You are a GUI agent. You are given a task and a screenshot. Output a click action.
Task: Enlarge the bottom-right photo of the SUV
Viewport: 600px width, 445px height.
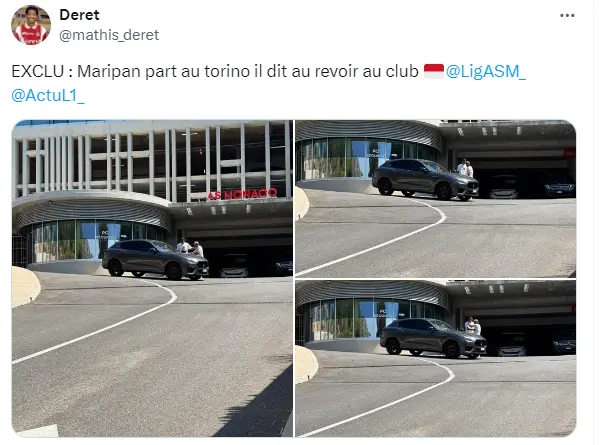pyautogui.click(x=435, y=358)
